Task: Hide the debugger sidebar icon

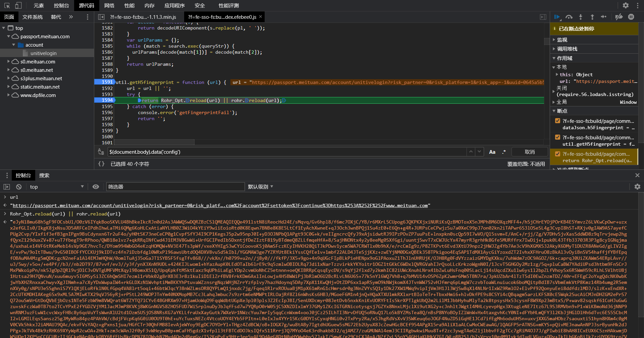Action: (x=543, y=17)
